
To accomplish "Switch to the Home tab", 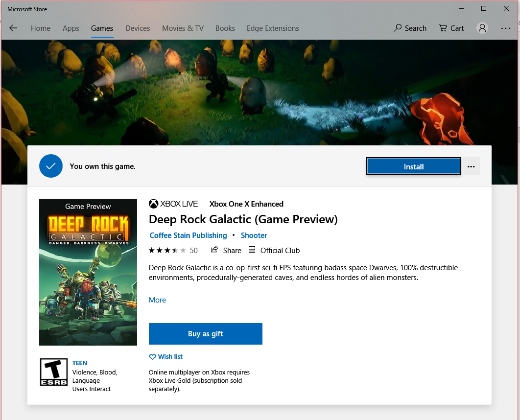I will point(41,28).
